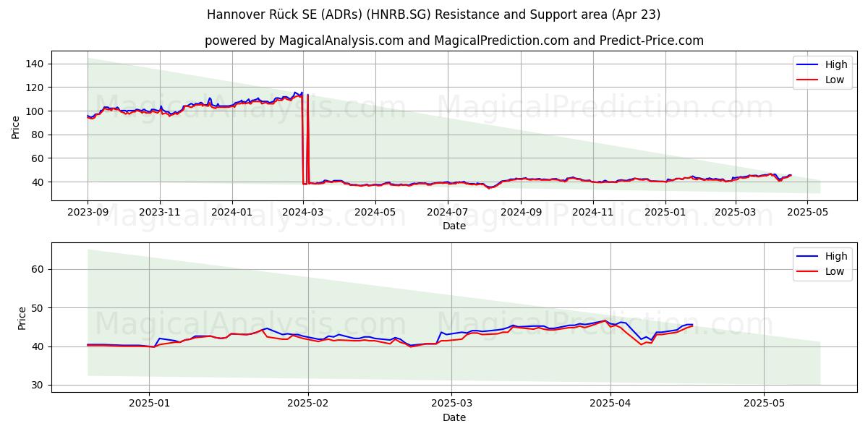Click the 2025-05 tick label on the bottom chart
The width and height of the screenshot is (868, 434).
point(764,404)
